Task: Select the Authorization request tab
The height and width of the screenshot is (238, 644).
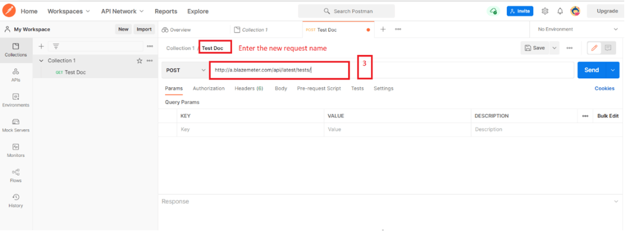Action: [x=208, y=89]
